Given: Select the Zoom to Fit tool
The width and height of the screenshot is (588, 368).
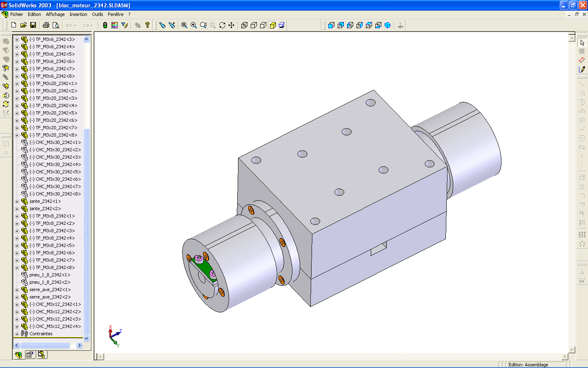Looking at the screenshot, I should pos(184,25).
